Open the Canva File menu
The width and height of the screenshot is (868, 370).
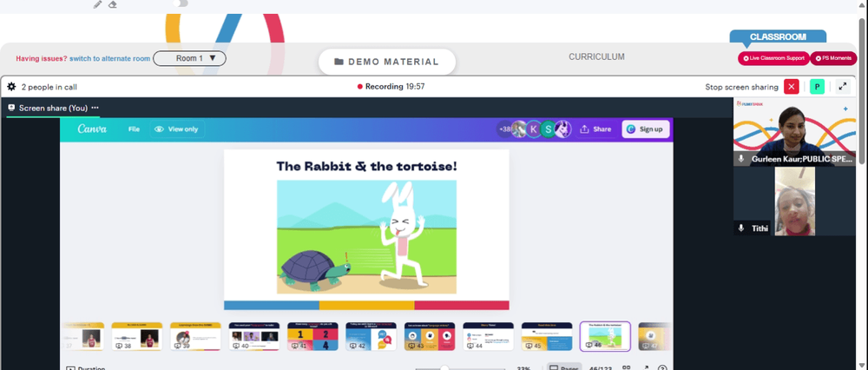(x=134, y=129)
